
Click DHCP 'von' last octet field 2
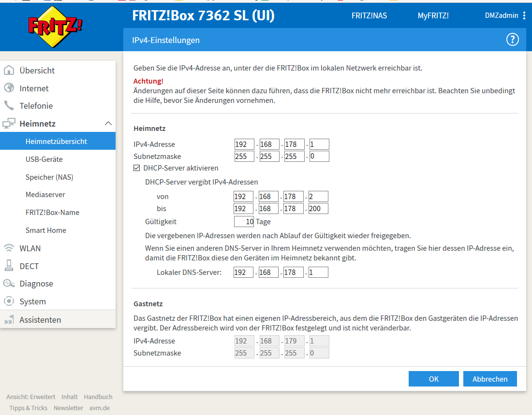coord(318,196)
